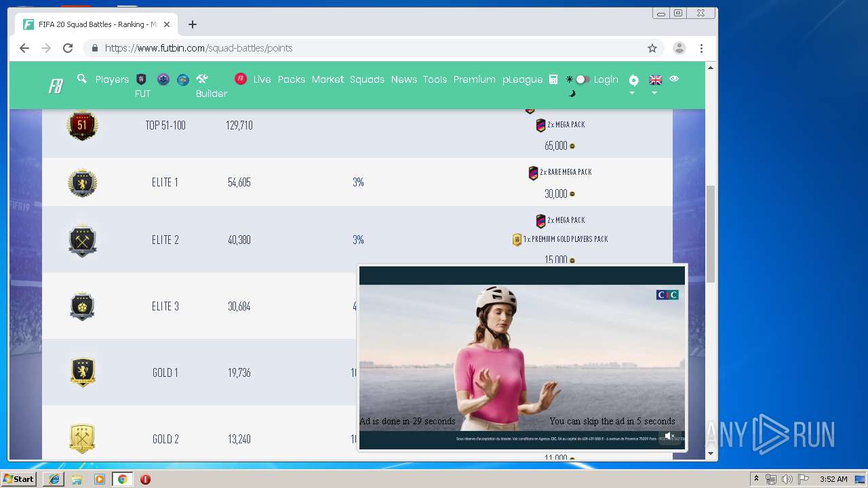868x488 pixels.
Task: Select the 30,684 points value
Action: tap(239, 306)
